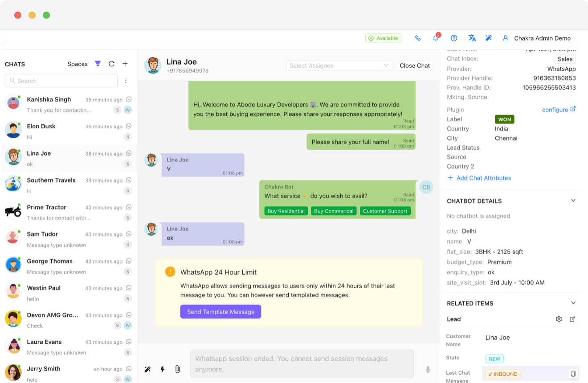The height and width of the screenshot is (383, 588).
Task: Click the INBOUND last chat message badge
Action: [x=503, y=374]
